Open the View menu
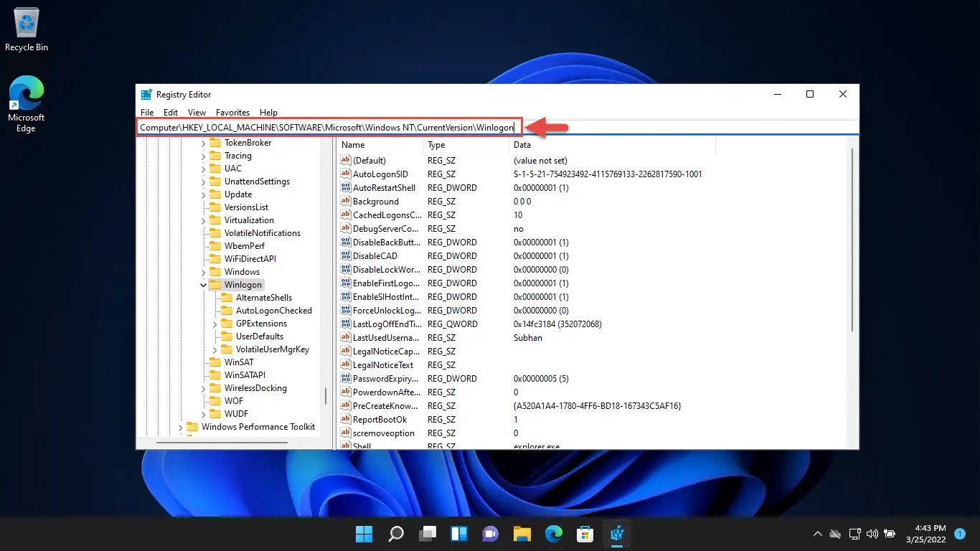 click(197, 113)
